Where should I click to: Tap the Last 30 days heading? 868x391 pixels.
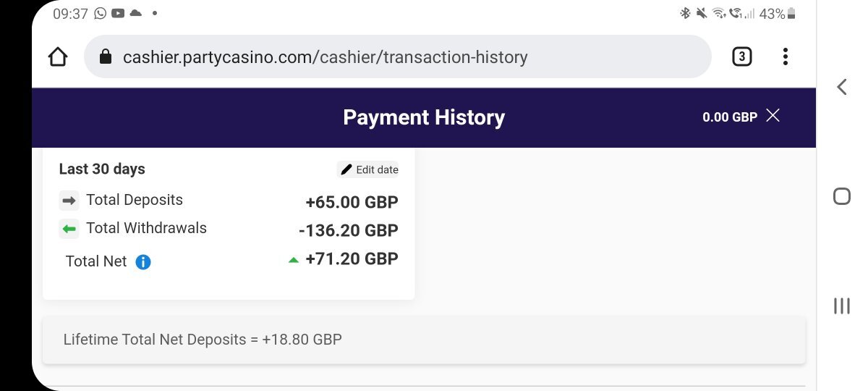[x=102, y=169]
